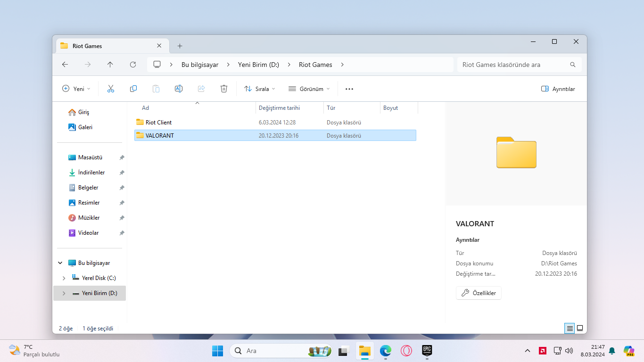Click the search magnifier icon in Explorer
Viewport: 644px width, 362px height.
pyautogui.click(x=573, y=65)
